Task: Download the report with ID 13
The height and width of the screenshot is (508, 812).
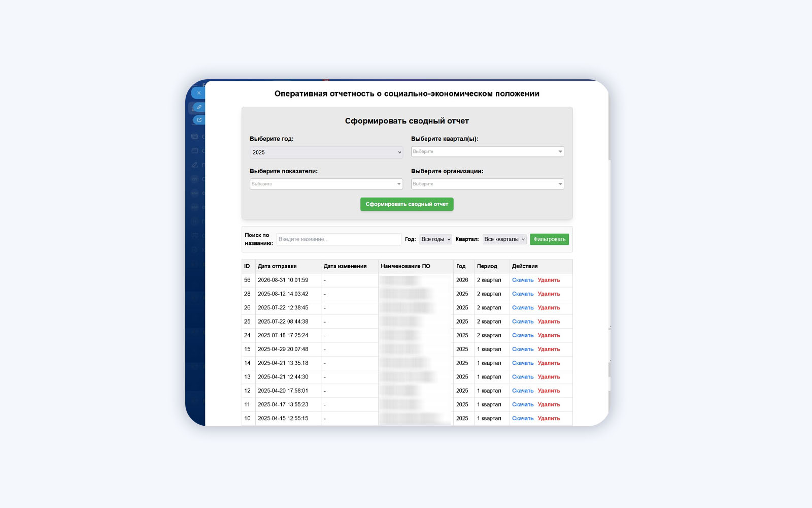Action: coord(523,377)
